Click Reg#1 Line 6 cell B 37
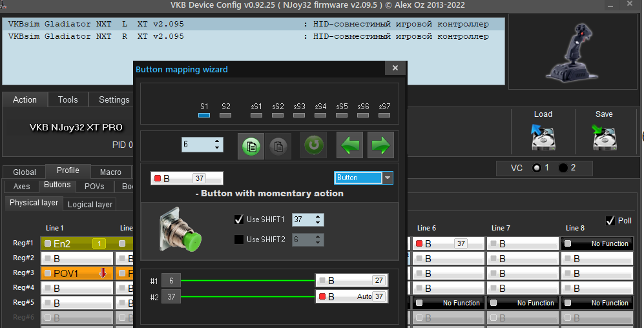The height and width of the screenshot is (328, 644). pyautogui.click(x=448, y=243)
